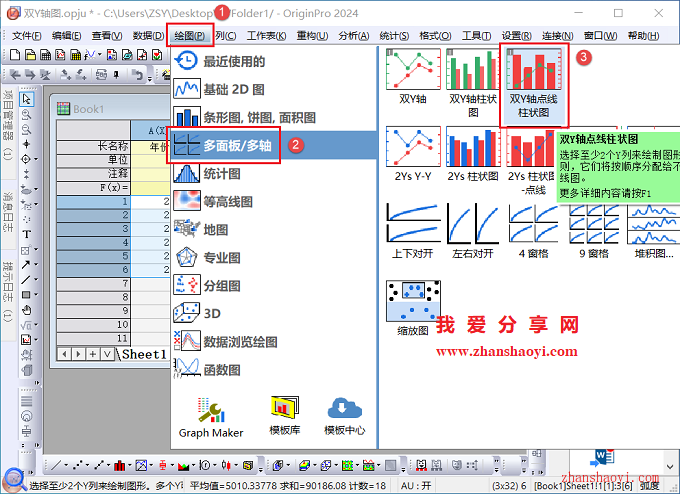The height and width of the screenshot is (494, 680).
Task: Expand Arrow tool dropdown arrow
Action: [x=36, y=264]
